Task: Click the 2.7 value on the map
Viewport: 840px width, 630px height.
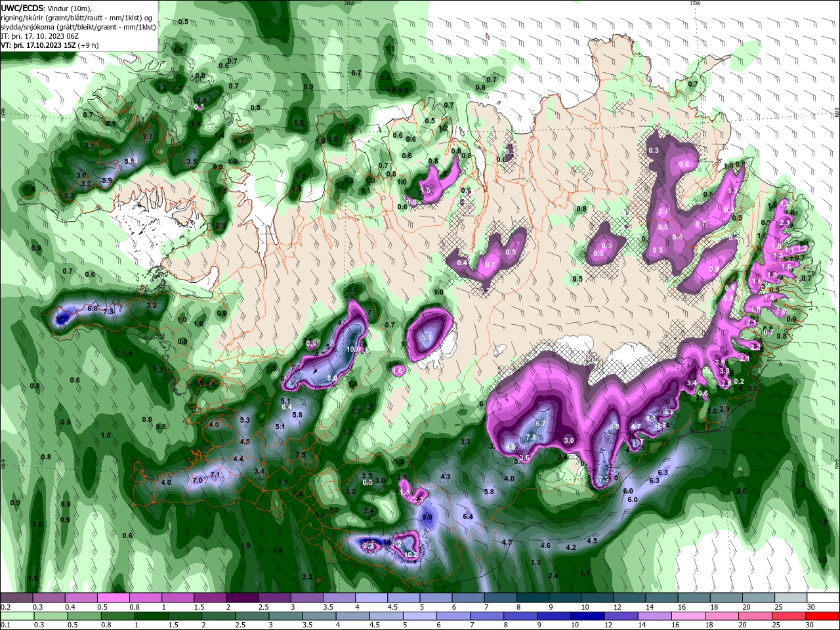Action: [148, 136]
